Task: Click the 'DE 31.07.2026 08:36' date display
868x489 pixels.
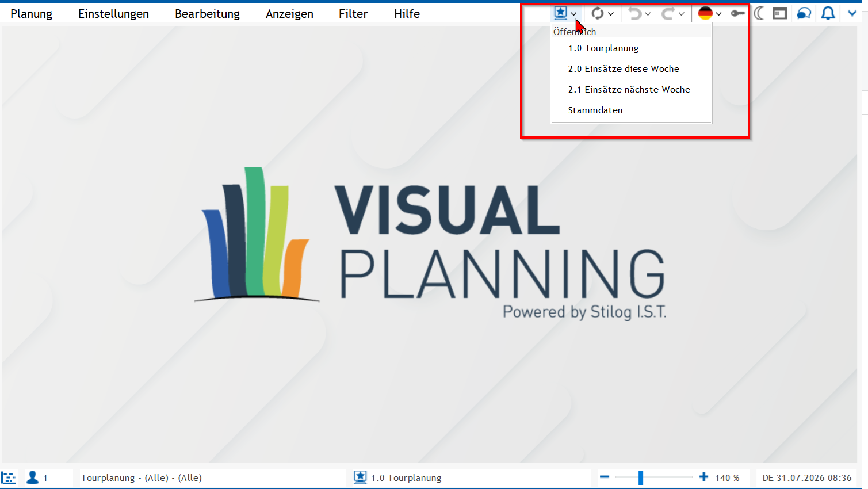Action: pos(806,478)
